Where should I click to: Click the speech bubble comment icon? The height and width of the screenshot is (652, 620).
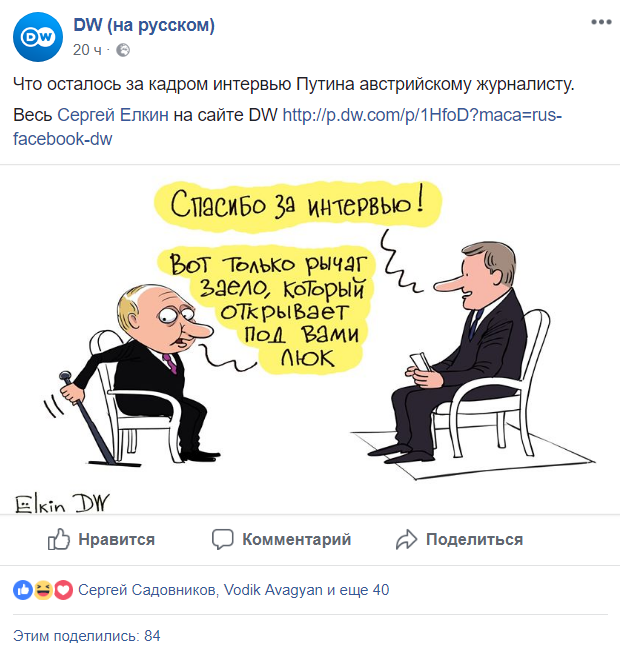click(222, 540)
